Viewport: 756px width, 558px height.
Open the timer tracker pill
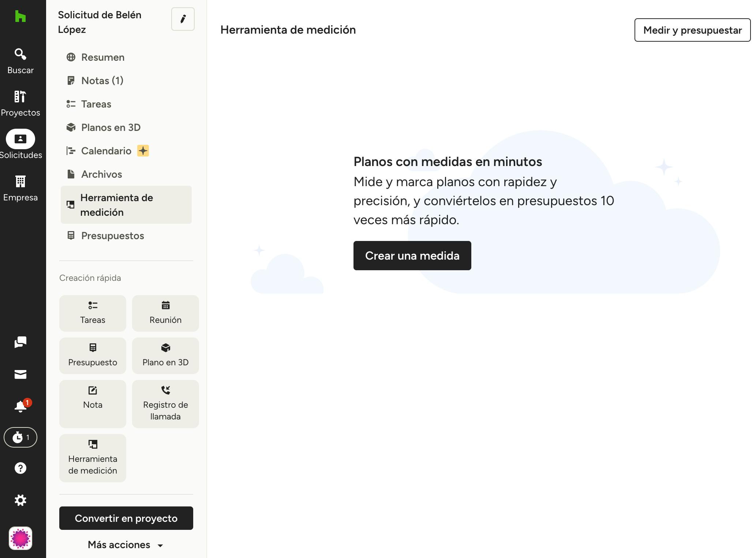[20, 437]
